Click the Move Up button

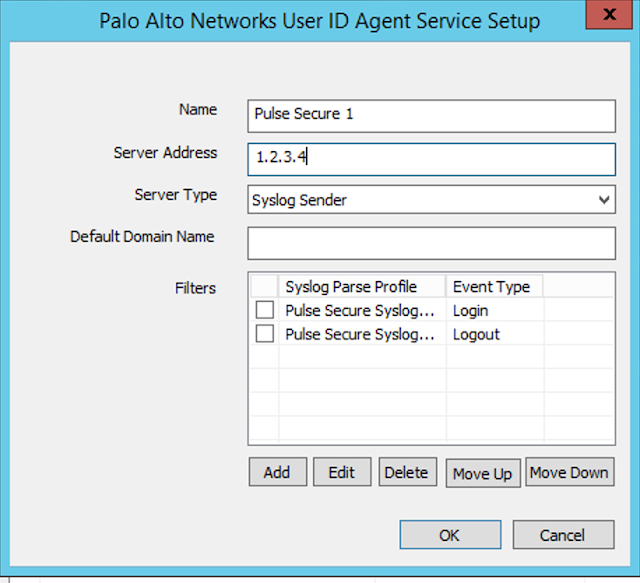[x=483, y=473]
